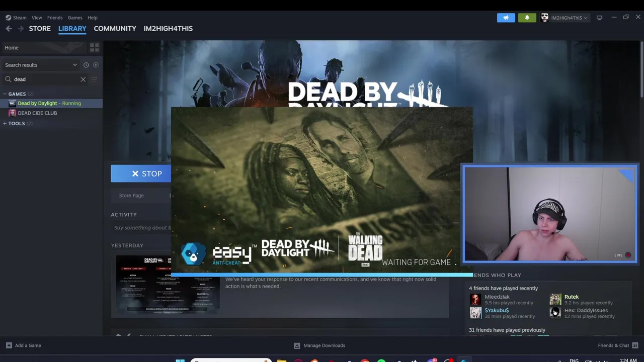Open the collections grid view icon
This screenshot has height=362, width=644.
94,47
